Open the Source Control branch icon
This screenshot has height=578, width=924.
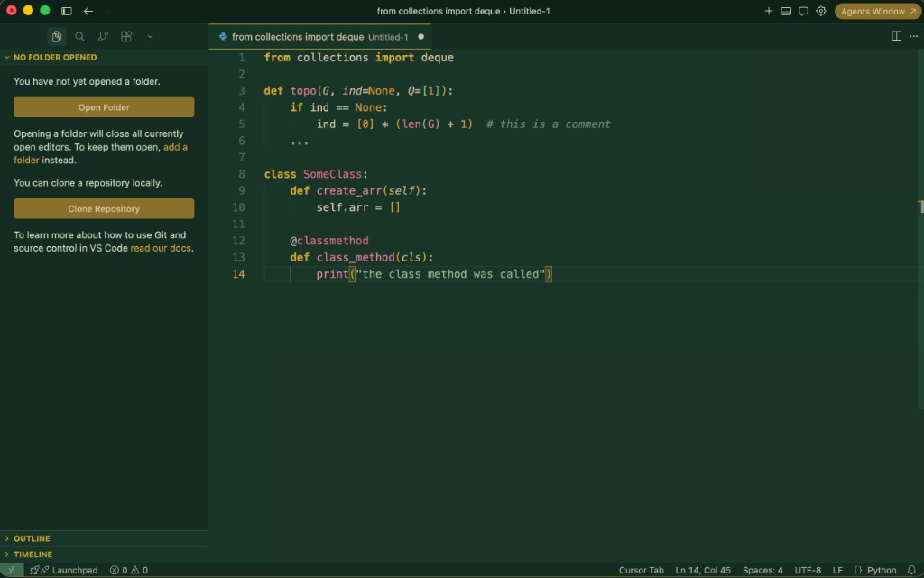click(x=103, y=36)
